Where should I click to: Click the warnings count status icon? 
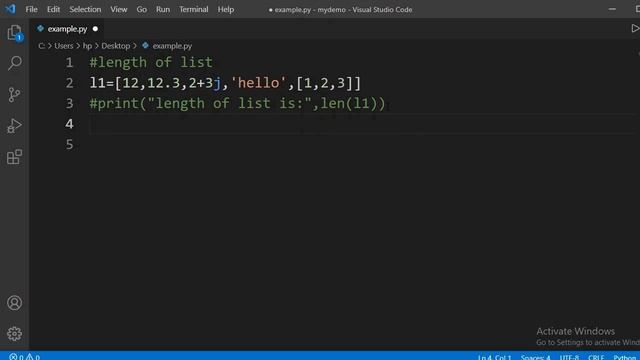[33, 357]
